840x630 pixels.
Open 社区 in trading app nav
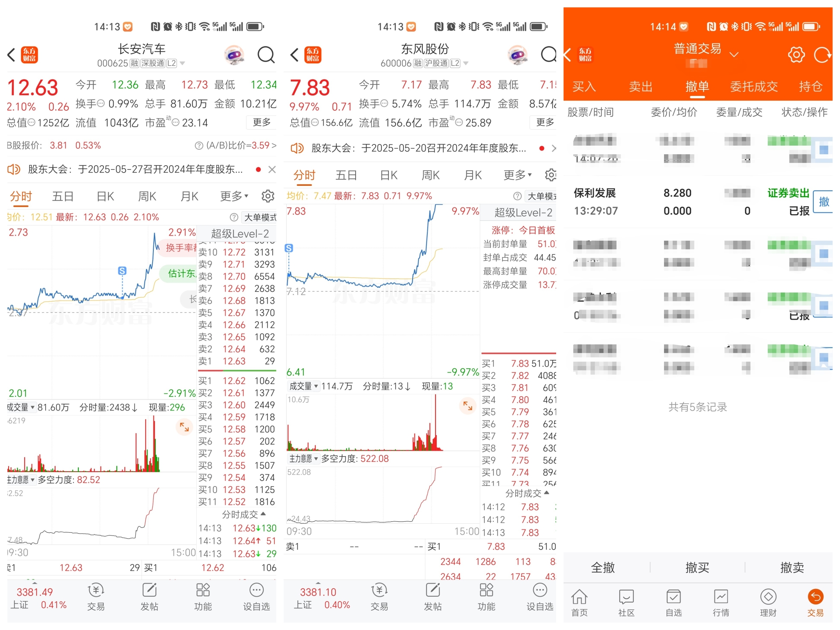626,603
